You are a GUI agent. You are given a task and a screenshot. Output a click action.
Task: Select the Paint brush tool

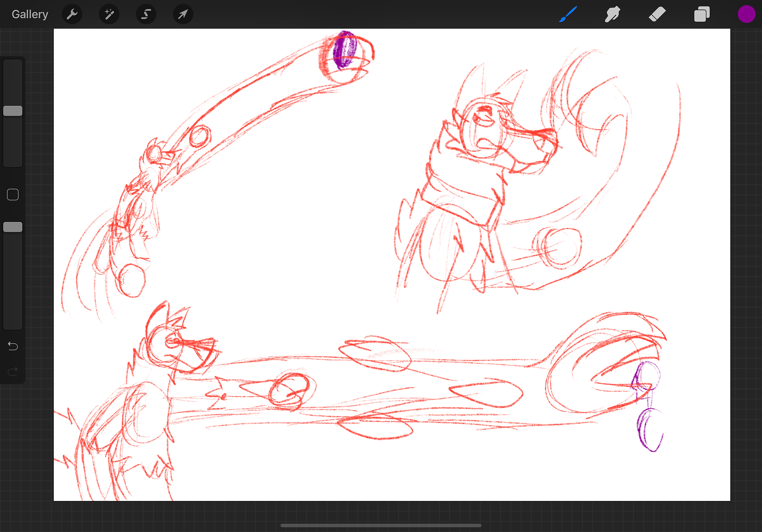tap(568, 14)
